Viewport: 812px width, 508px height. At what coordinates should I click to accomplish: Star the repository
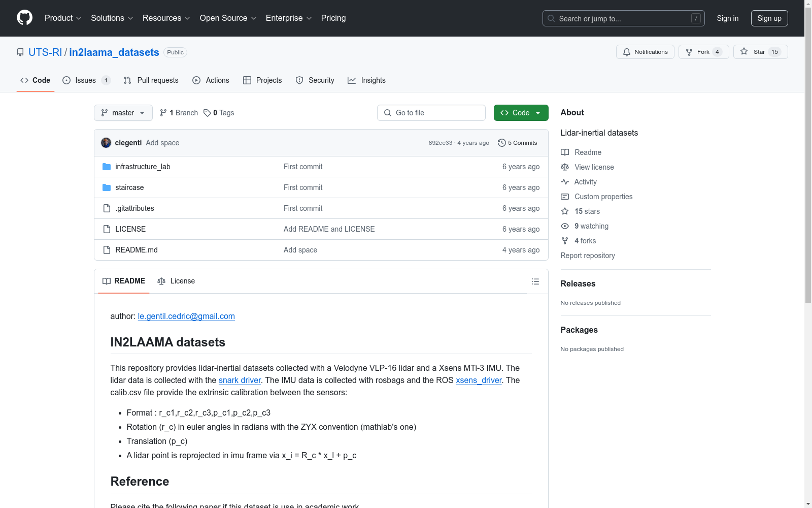(x=760, y=52)
